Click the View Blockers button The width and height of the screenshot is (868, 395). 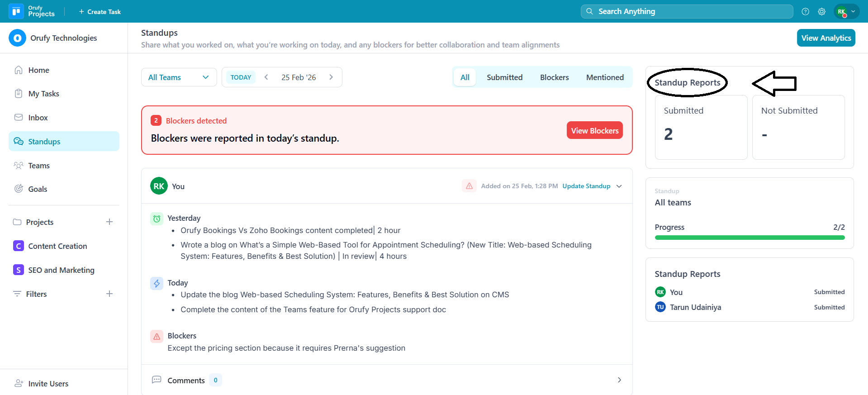pos(594,130)
